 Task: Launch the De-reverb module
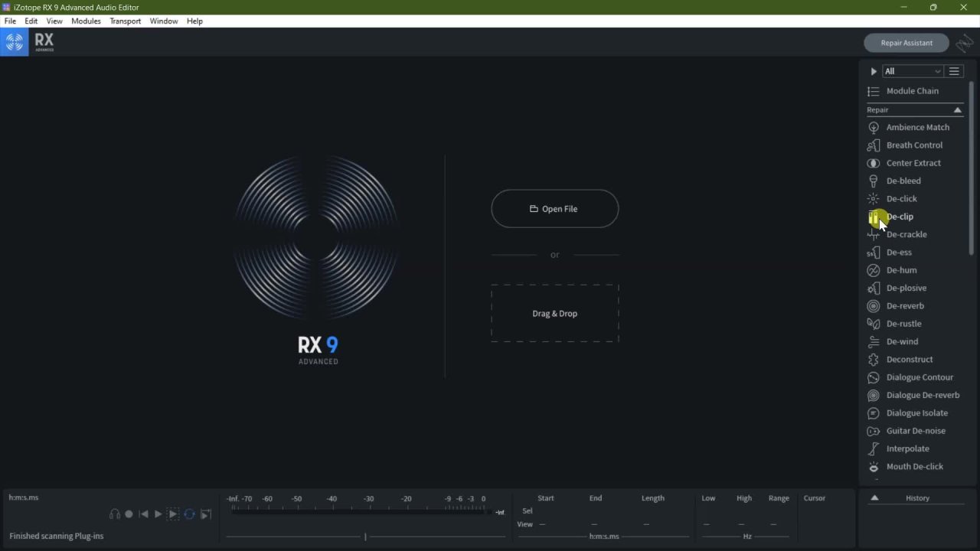(x=905, y=306)
